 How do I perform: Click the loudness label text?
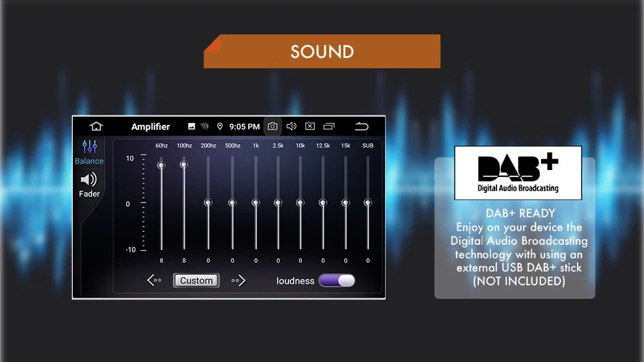pos(296,281)
